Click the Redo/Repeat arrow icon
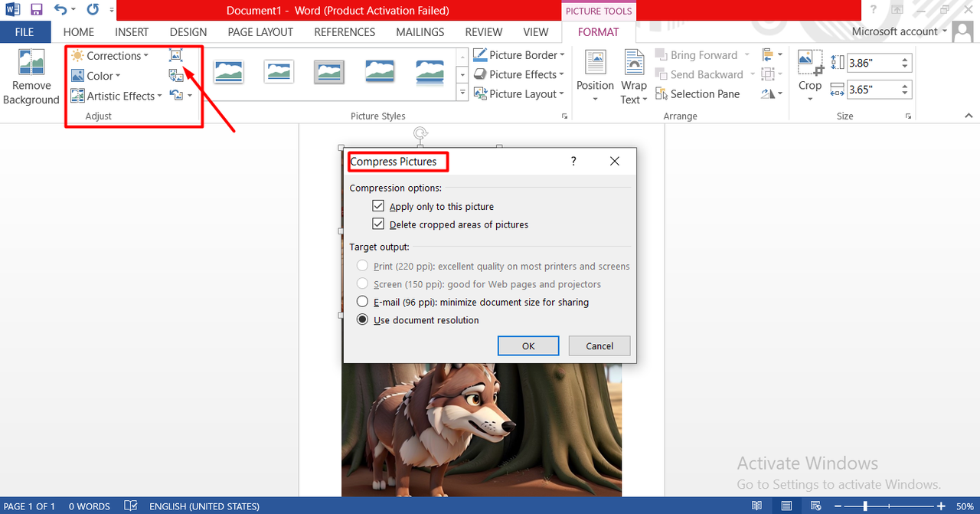Image resolution: width=980 pixels, height=514 pixels. tap(93, 10)
